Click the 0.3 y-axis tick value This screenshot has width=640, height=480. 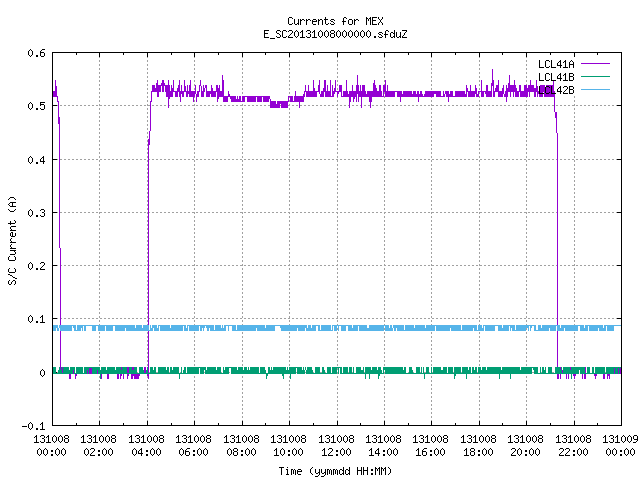coord(36,213)
